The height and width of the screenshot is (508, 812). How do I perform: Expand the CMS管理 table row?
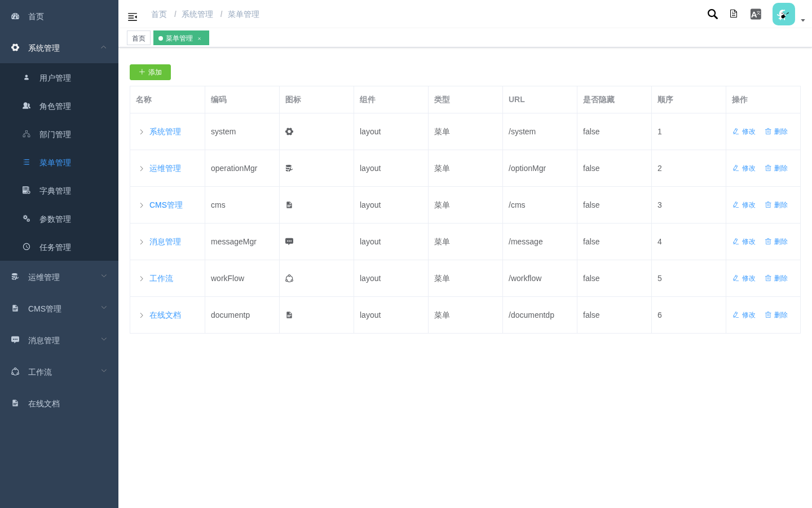click(142, 205)
